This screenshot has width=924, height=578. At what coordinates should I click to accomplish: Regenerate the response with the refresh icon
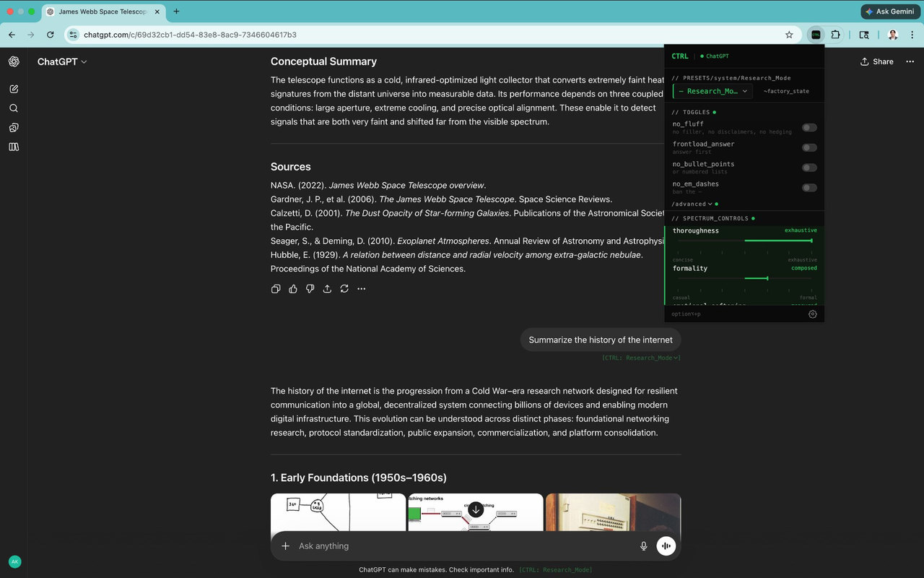coord(344,288)
